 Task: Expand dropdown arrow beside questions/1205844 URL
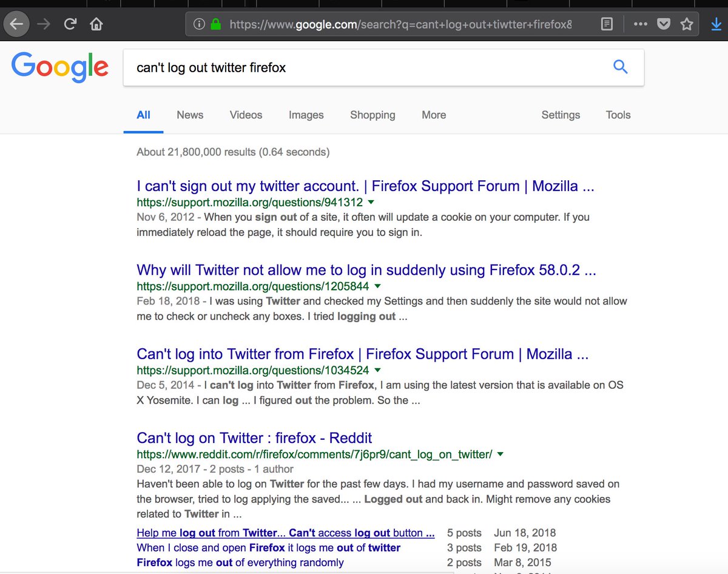(377, 286)
